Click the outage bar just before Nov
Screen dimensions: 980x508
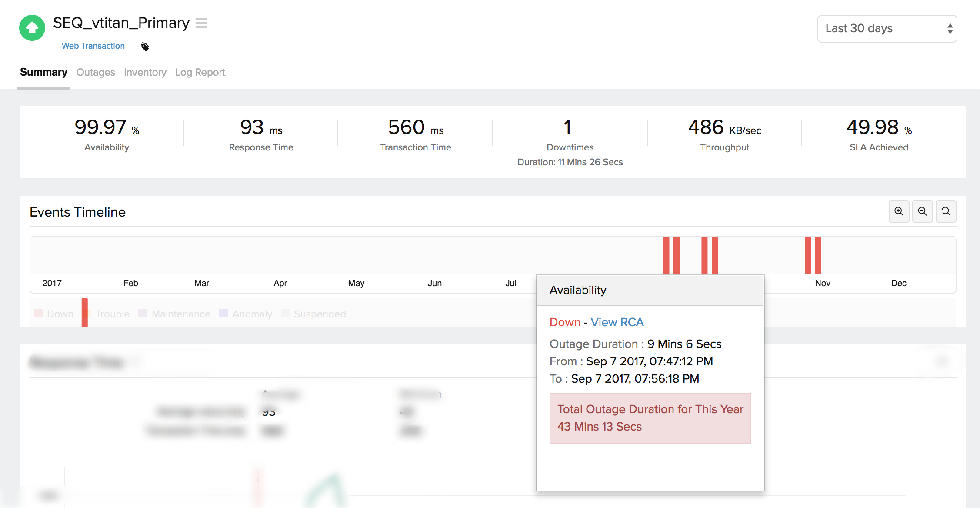click(x=817, y=255)
